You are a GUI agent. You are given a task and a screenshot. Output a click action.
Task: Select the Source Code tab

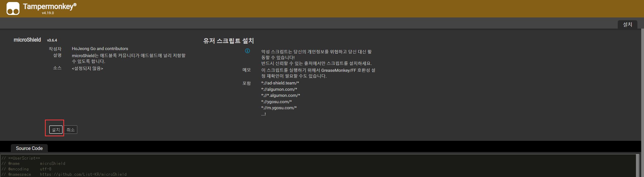29,148
